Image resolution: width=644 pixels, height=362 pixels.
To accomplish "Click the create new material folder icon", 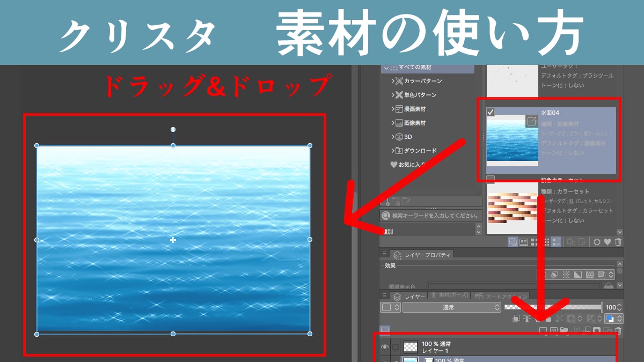I will click(x=385, y=202).
